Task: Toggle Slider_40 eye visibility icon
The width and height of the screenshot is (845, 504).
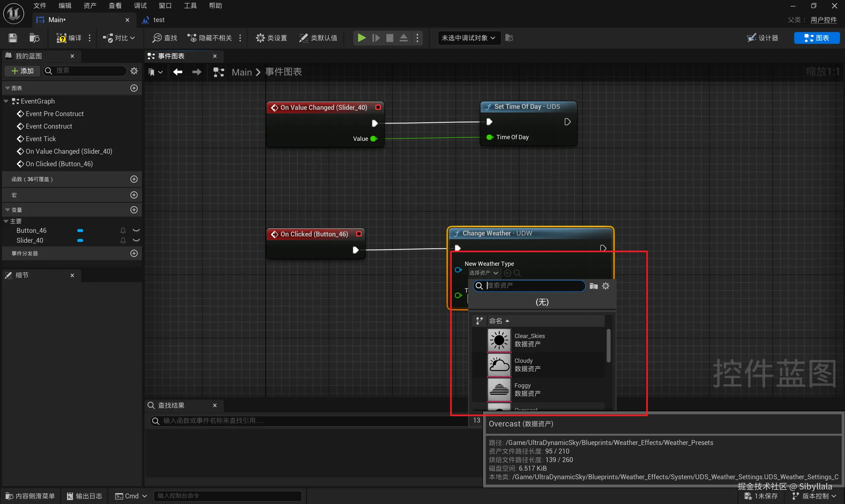Action: (x=136, y=240)
